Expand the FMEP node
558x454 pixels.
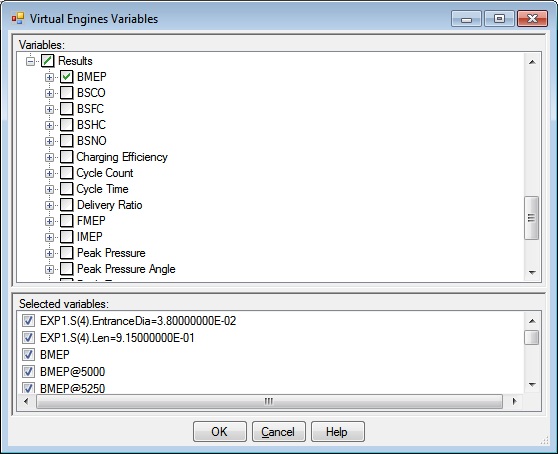pyautogui.click(x=49, y=221)
